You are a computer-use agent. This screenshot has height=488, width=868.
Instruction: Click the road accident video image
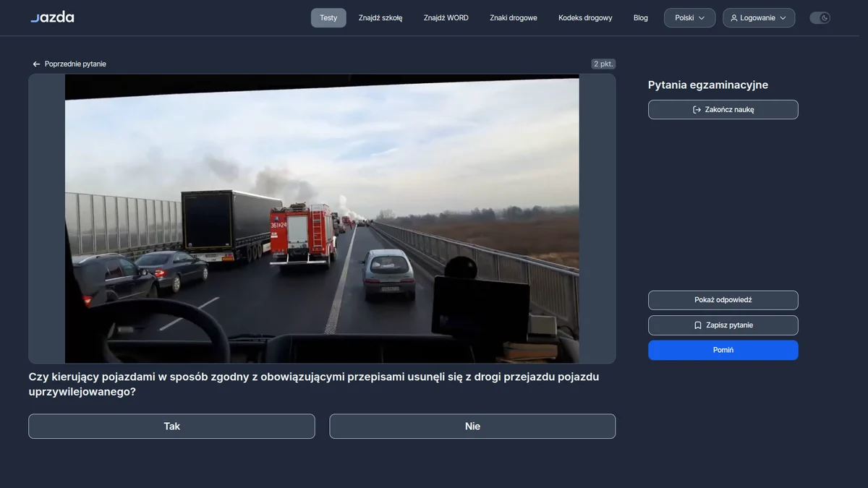pyautogui.click(x=322, y=218)
